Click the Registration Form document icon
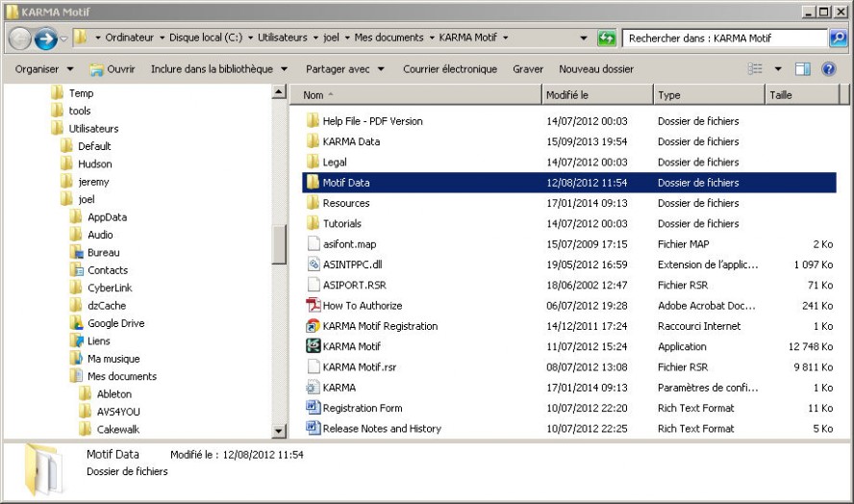854x504 pixels. pos(313,408)
